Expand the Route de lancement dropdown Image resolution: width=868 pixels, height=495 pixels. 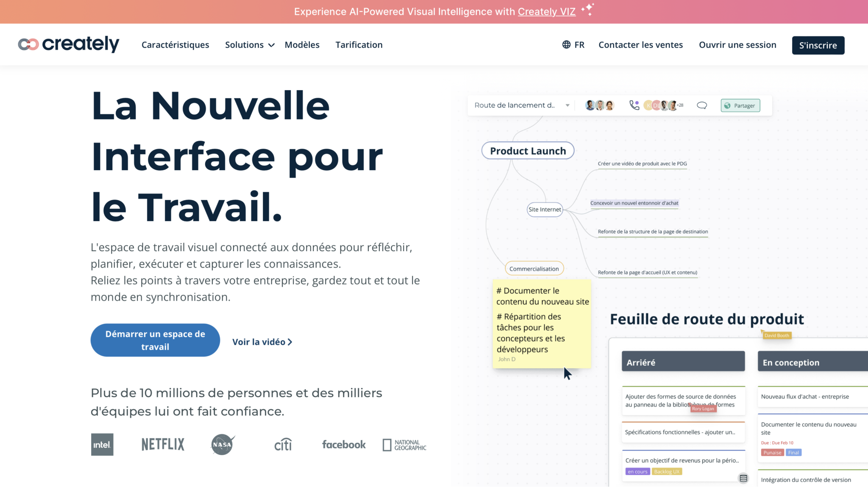[x=567, y=105]
